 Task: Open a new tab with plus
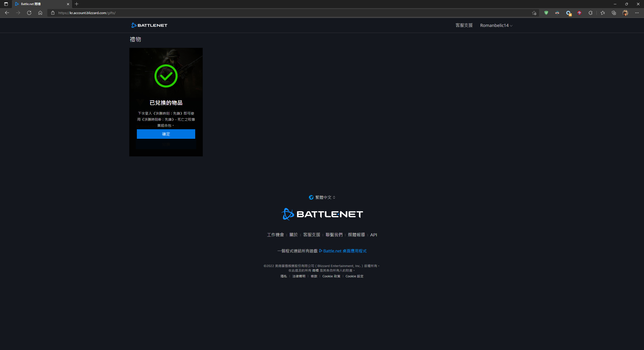tap(77, 4)
